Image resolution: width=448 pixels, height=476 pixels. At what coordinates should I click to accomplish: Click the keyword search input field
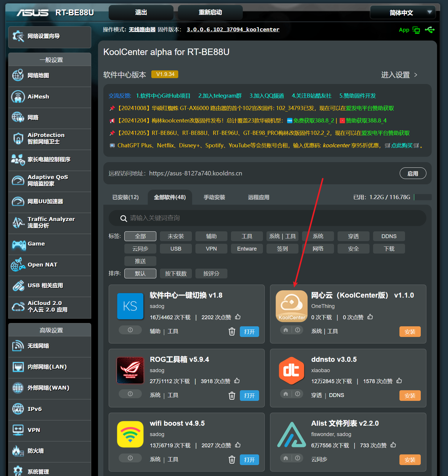coord(267,218)
